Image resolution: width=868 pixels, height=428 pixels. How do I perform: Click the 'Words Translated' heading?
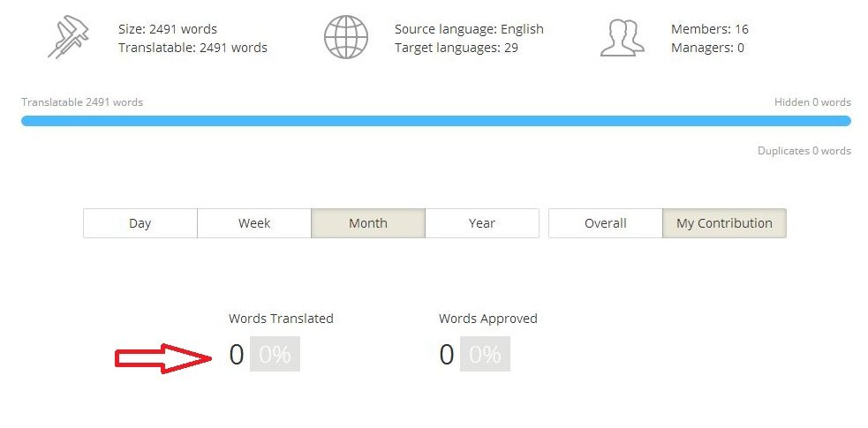point(281,319)
